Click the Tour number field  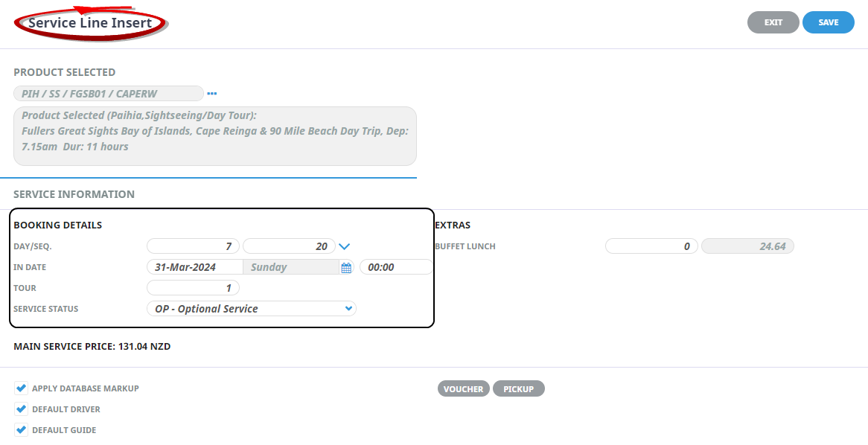(193, 288)
